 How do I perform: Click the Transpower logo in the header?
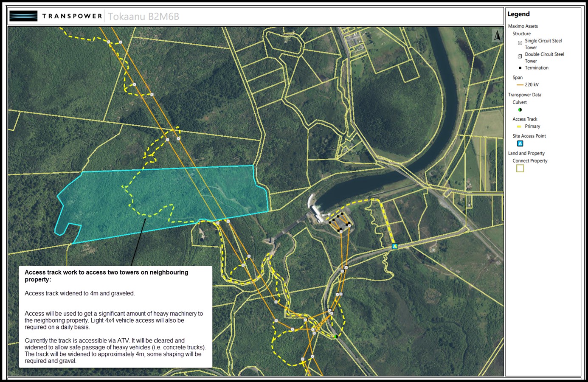pos(55,16)
